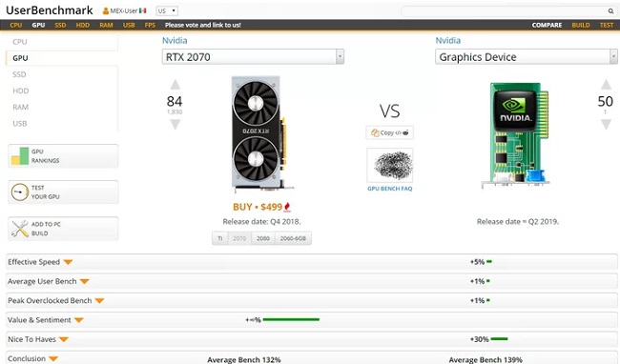Image resolution: width=620 pixels, height=364 pixels.
Task: Click BUY $499 link
Action: point(258,207)
